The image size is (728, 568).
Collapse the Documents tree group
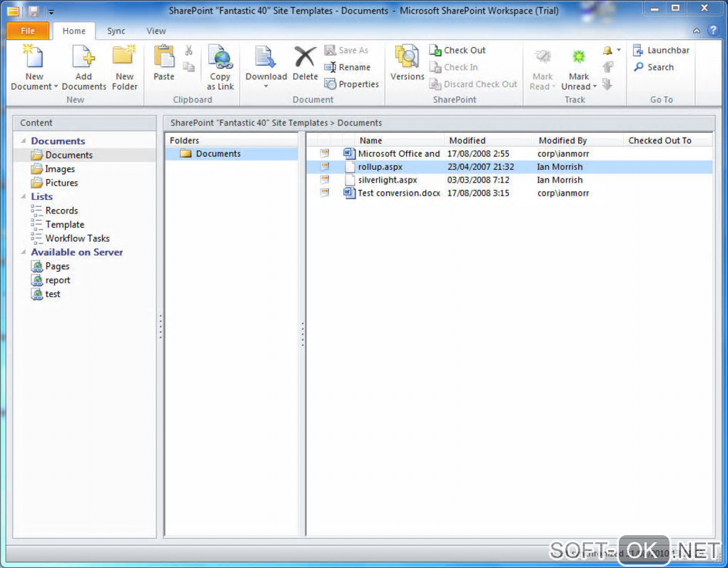[x=24, y=140]
